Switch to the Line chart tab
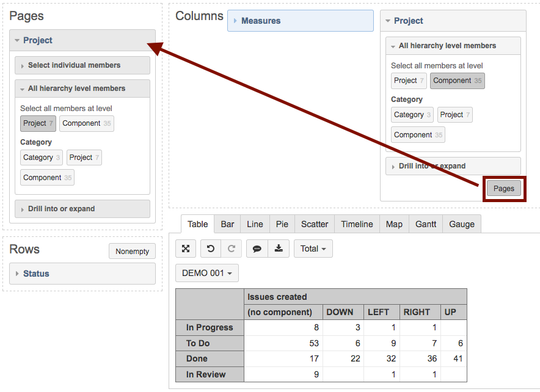This screenshot has width=540, height=392. click(255, 224)
